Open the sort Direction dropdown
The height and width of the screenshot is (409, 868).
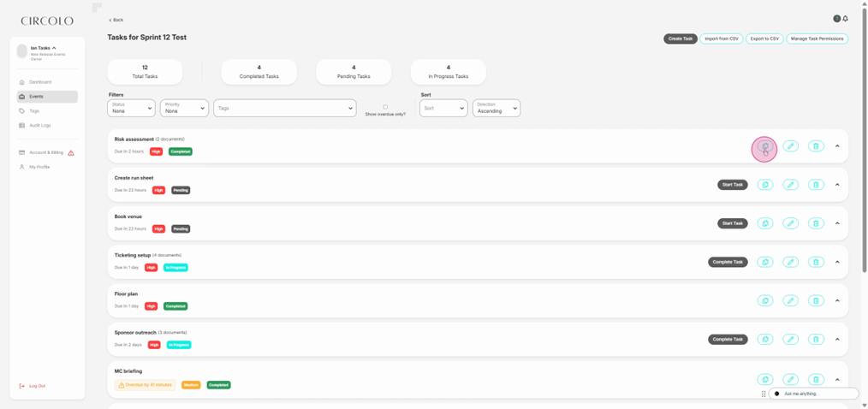(x=496, y=108)
